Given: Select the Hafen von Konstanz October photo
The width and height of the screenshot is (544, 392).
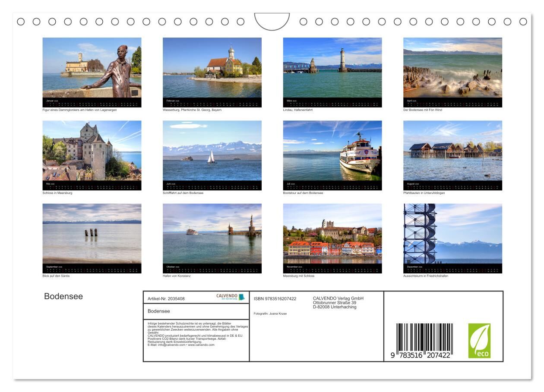Looking at the screenshot, I should click(212, 234).
